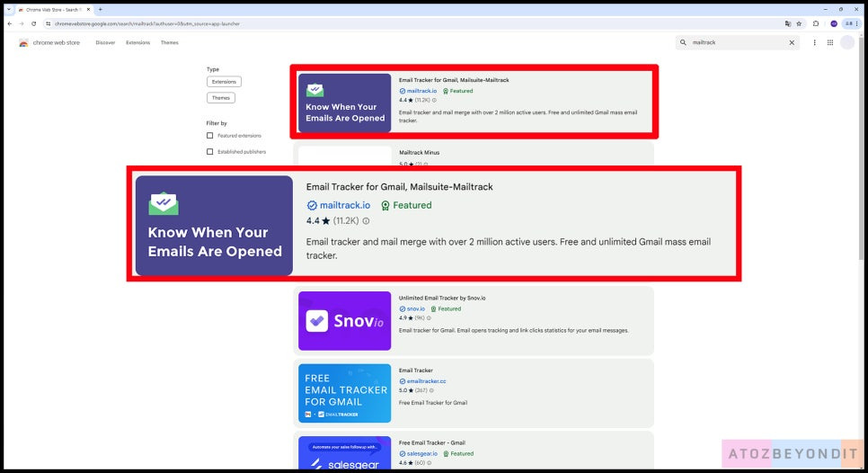This screenshot has width=868, height=473.
Task: Open a new tab with the plus button
Action: [x=101, y=9]
